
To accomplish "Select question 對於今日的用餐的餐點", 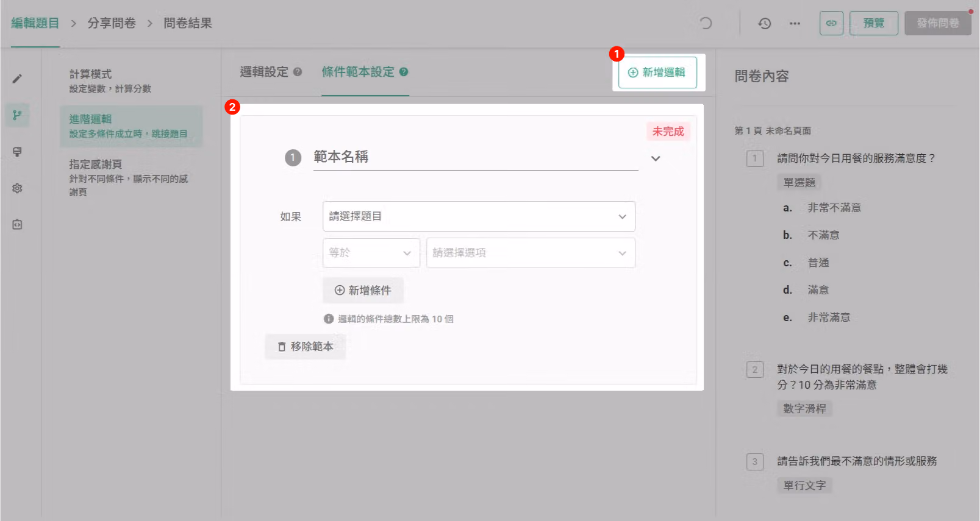I will click(862, 377).
